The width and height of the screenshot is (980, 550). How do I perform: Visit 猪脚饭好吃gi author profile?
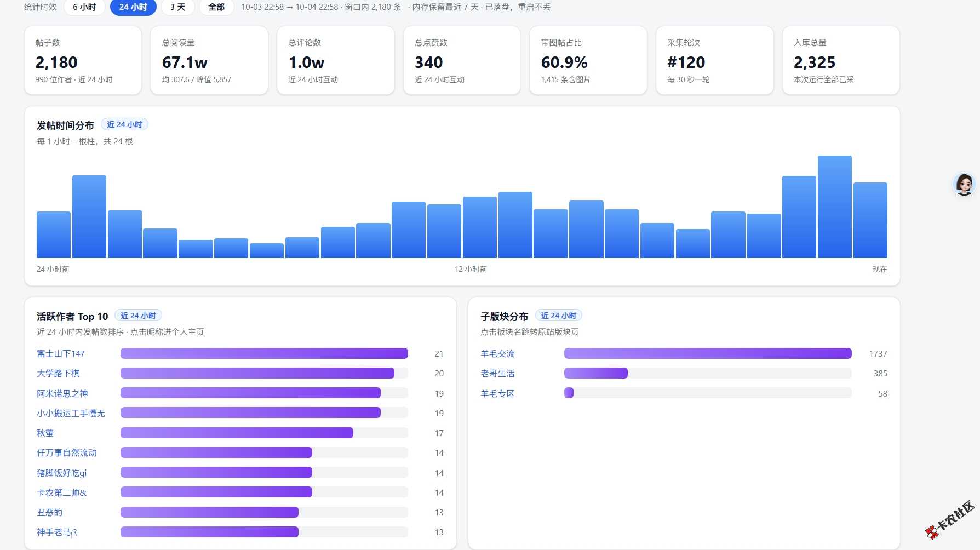62,473
